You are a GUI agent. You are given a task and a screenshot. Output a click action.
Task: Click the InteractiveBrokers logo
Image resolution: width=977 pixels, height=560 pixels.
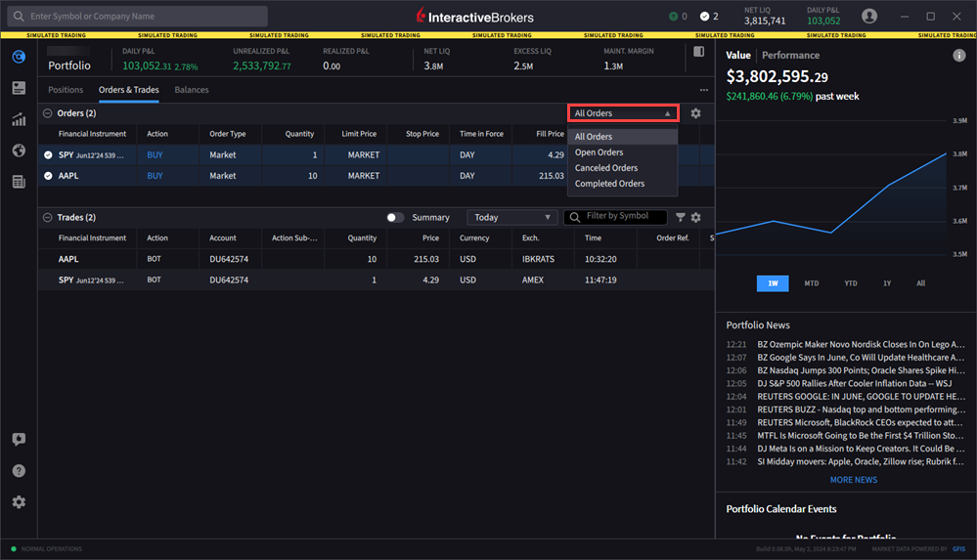point(474,17)
